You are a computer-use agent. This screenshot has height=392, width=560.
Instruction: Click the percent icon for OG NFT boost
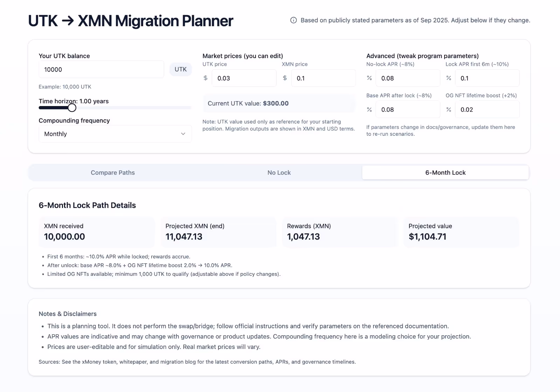tap(449, 110)
